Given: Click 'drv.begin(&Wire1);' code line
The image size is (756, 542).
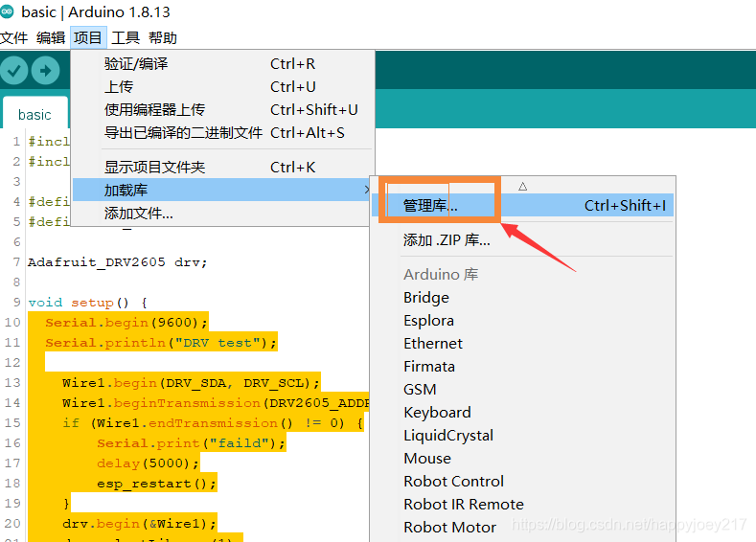Looking at the screenshot, I should click(x=139, y=524).
